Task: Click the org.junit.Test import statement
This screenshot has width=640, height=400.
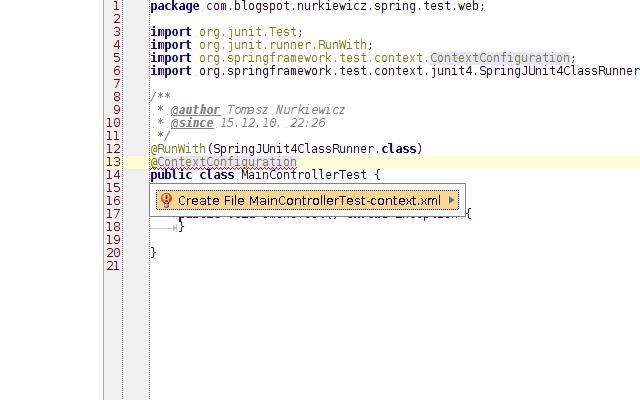Action: click(227, 32)
